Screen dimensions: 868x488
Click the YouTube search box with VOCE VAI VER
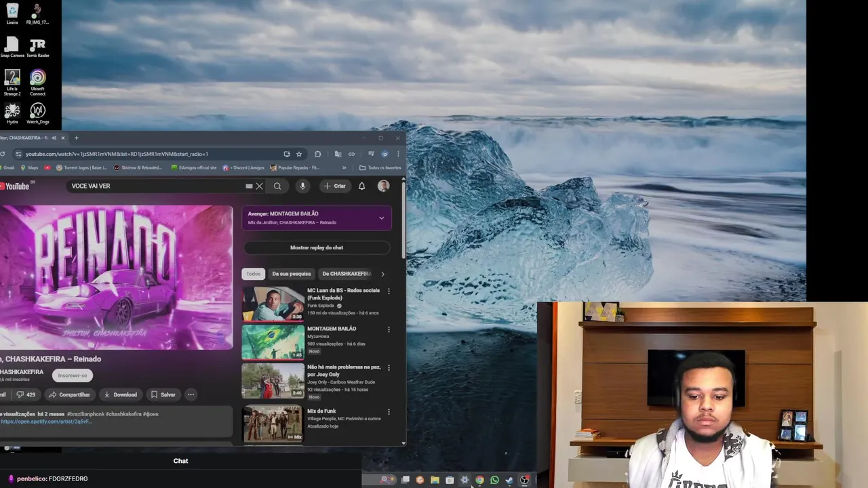(x=156, y=186)
